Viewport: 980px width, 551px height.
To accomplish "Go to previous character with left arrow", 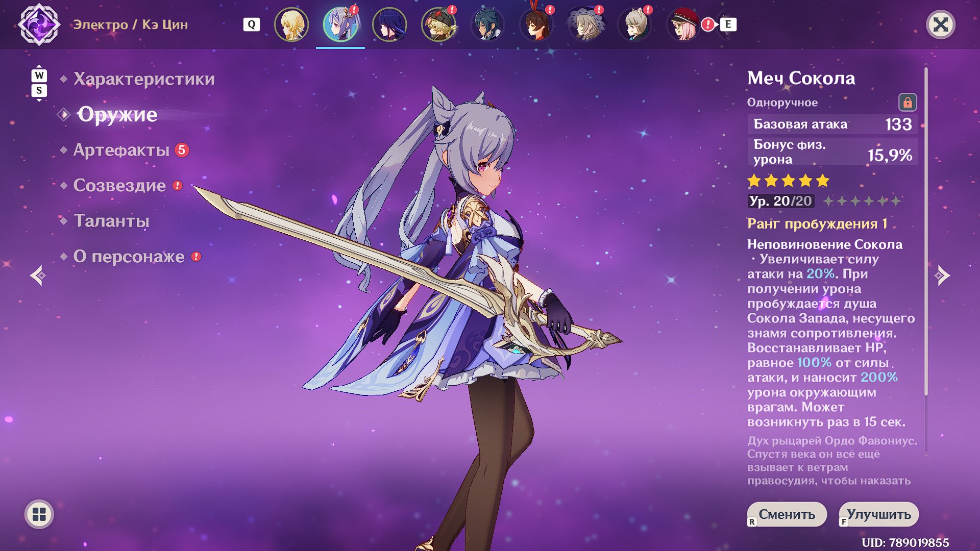I will tap(38, 275).
